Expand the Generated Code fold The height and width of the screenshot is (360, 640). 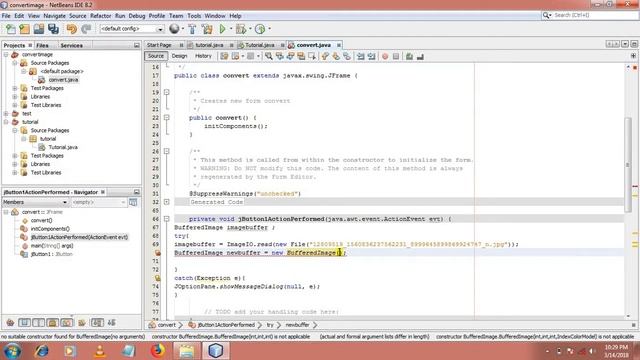click(x=167, y=202)
